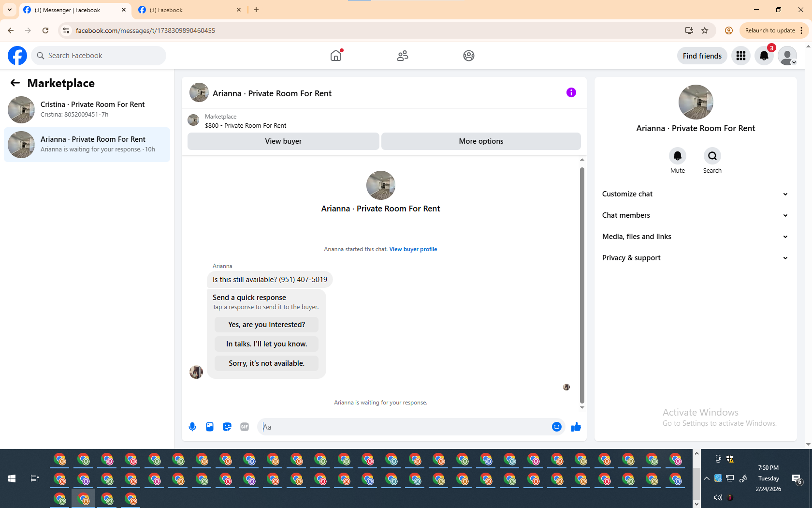Choose a GIF with the GIF icon
Screen dimensions: 812x508
click(245, 427)
